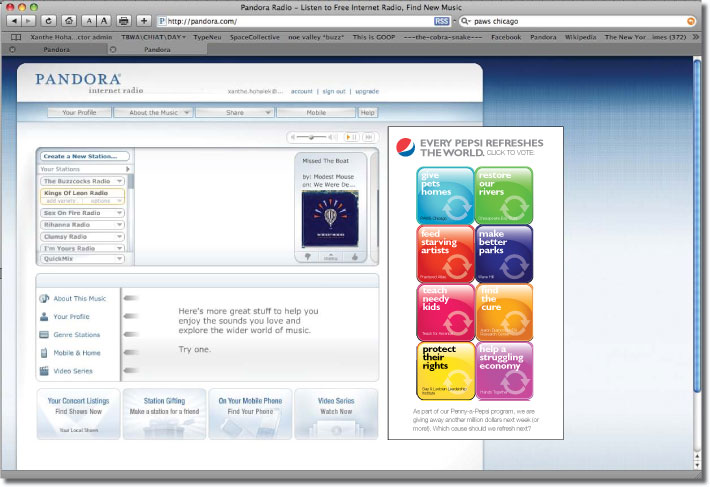Open the On Your Mobile Phone tile

pyautogui.click(x=250, y=414)
